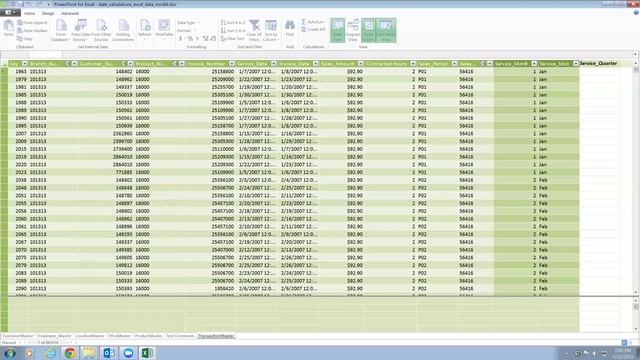The image size is (640, 360).
Task: Switch to Employee_Master sheet tab
Action: click(x=54, y=336)
